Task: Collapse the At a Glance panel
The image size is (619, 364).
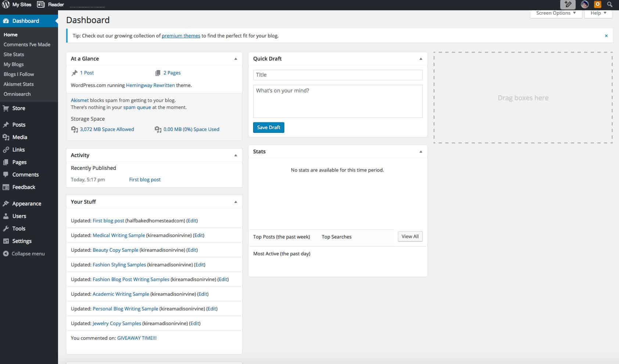Action: point(235,58)
